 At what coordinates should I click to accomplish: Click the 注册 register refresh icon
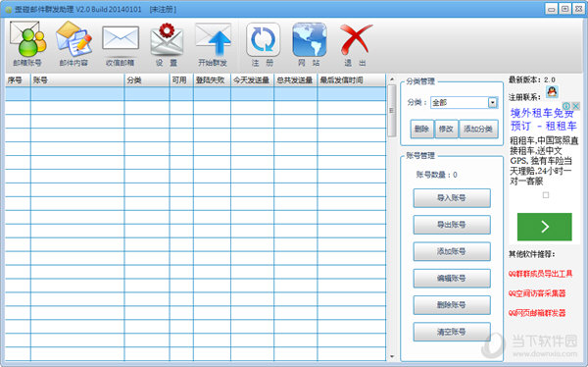(263, 43)
